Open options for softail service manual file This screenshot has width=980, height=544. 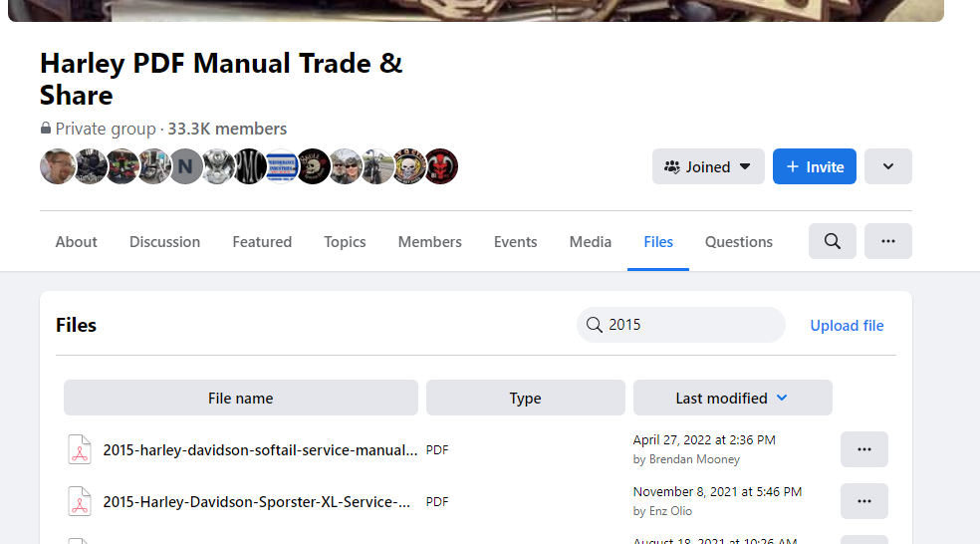pos(864,449)
